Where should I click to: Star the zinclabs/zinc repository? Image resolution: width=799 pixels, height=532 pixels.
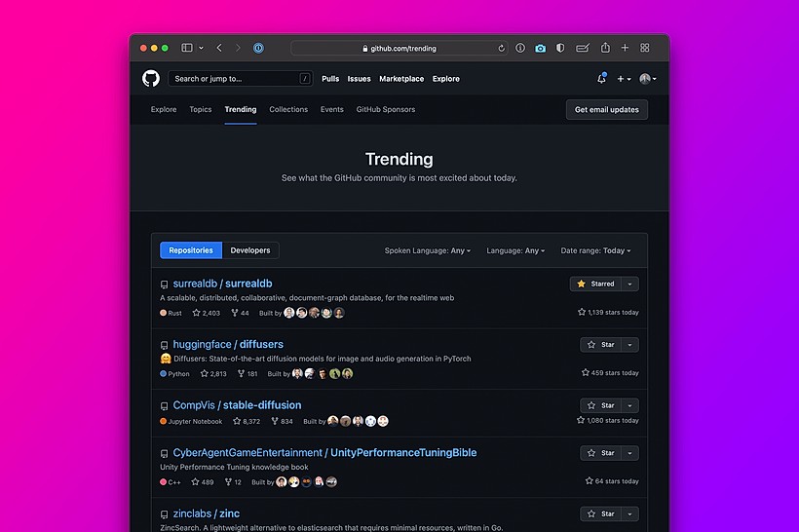[x=600, y=513]
